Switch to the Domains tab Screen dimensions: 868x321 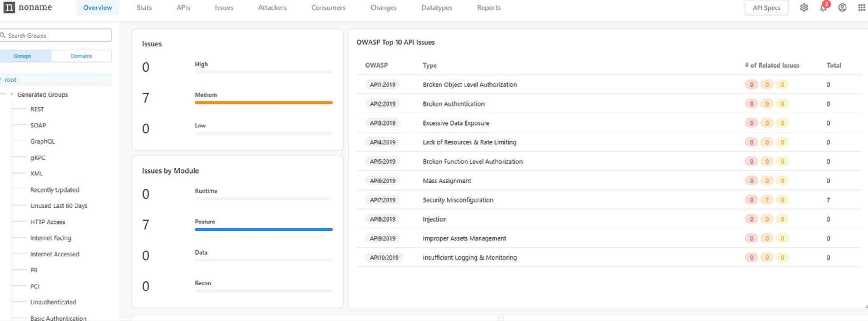coord(81,56)
